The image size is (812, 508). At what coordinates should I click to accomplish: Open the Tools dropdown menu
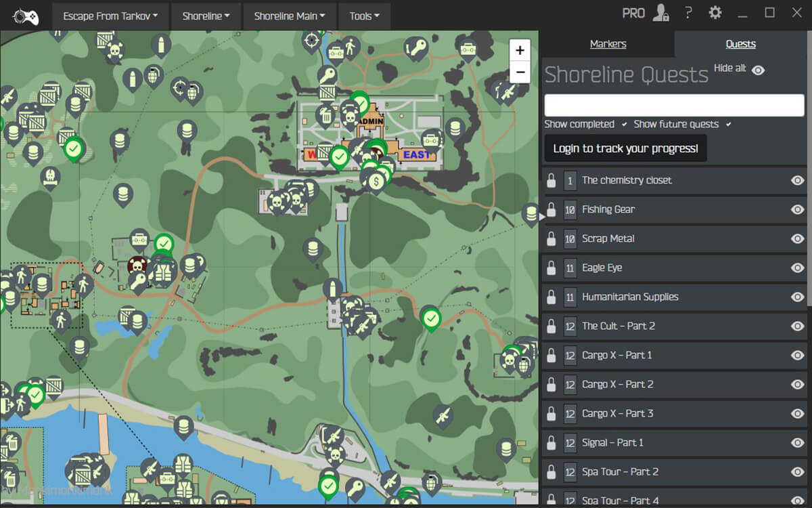pos(364,16)
